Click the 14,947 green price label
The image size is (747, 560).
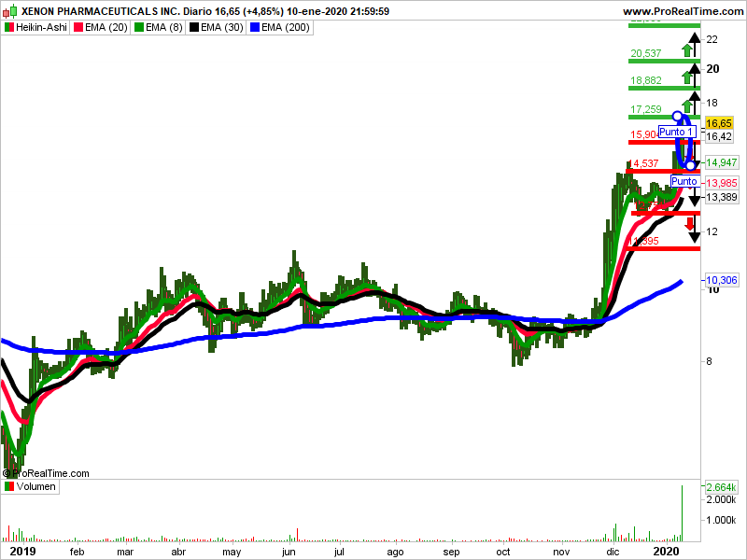click(722, 162)
